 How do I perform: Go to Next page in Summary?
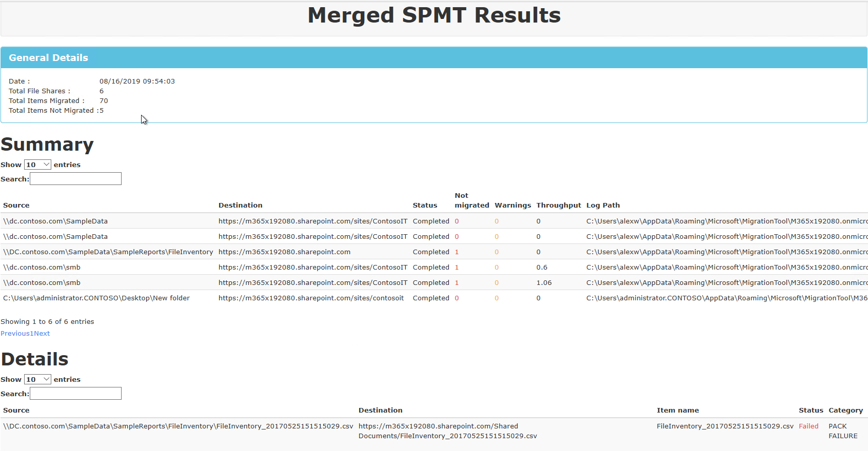coord(42,334)
